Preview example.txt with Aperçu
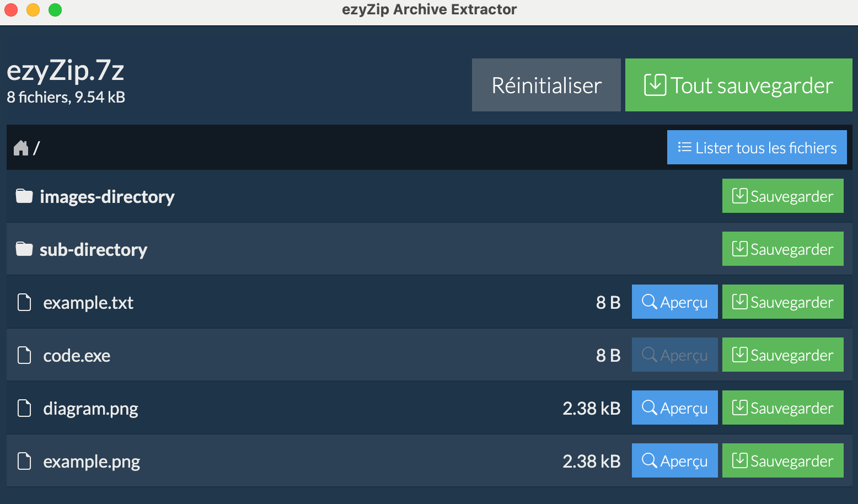 coord(675,302)
